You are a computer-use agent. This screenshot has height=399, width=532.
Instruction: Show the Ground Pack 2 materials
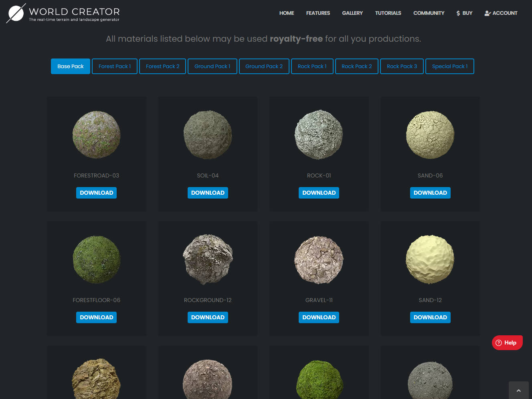tap(264, 66)
